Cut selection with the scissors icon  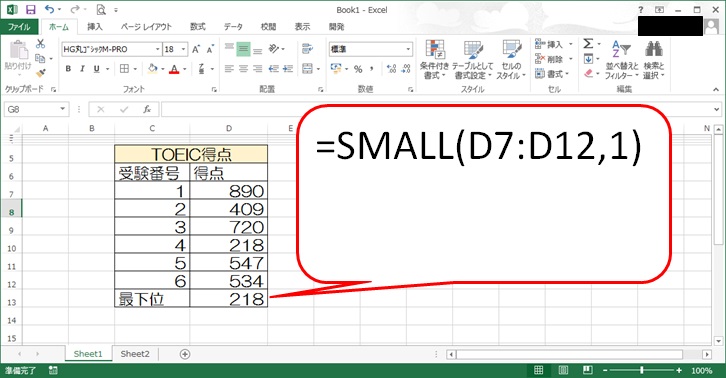point(41,44)
